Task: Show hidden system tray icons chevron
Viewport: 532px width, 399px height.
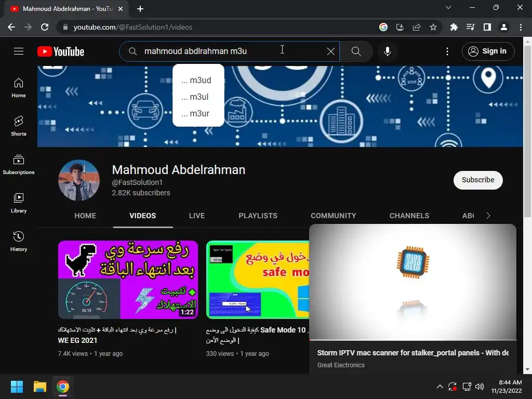Action: pyautogui.click(x=440, y=387)
